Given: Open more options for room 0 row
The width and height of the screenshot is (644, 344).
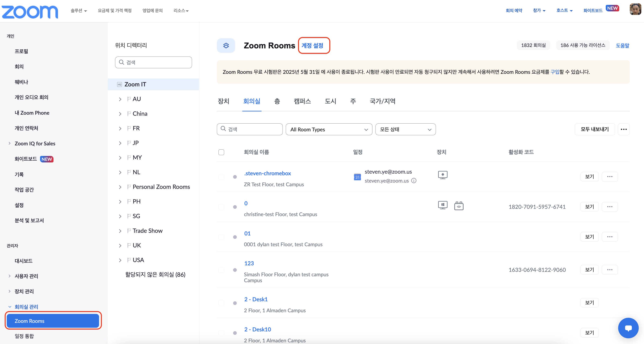Looking at the screenshot, I should [x=610, y=207].
